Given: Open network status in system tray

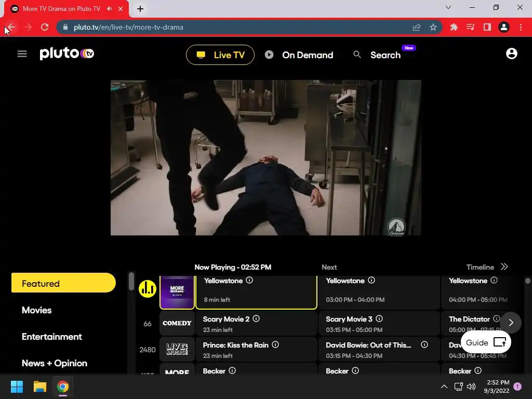Looking at the screenshot, I should tap(458, 387).
